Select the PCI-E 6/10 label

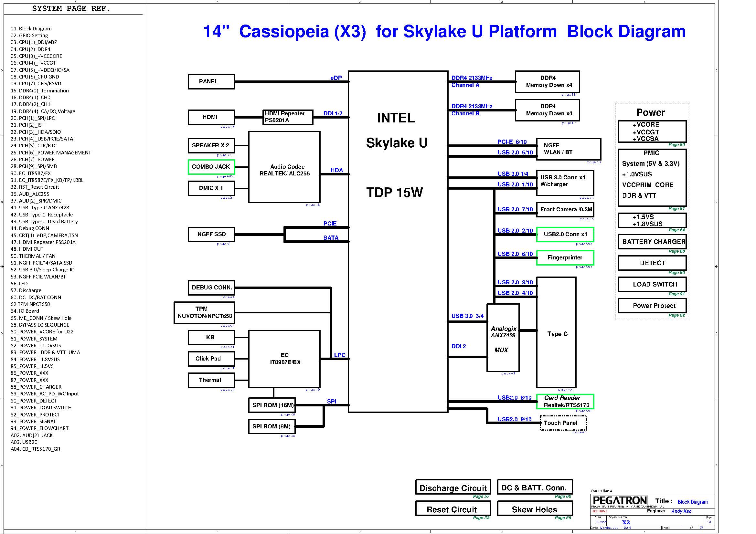click(x=512, y=142)
